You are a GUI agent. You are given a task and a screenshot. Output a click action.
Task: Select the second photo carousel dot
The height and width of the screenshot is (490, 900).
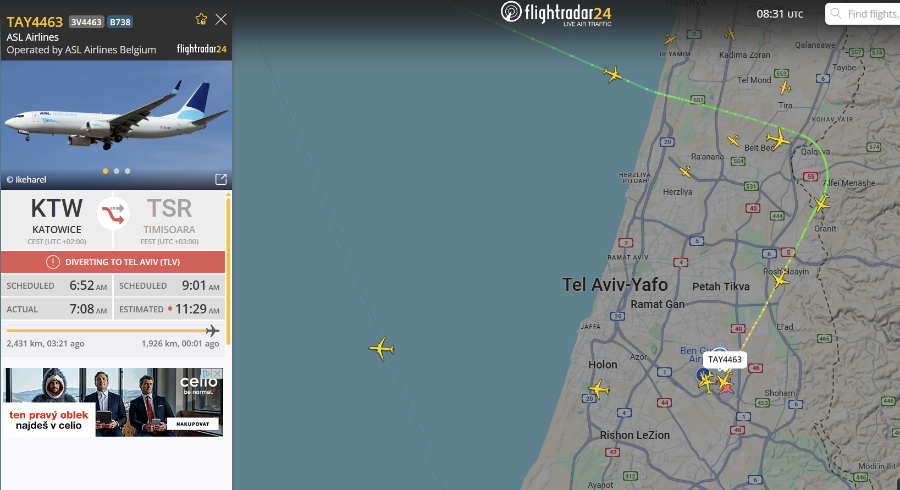point(117,171)
